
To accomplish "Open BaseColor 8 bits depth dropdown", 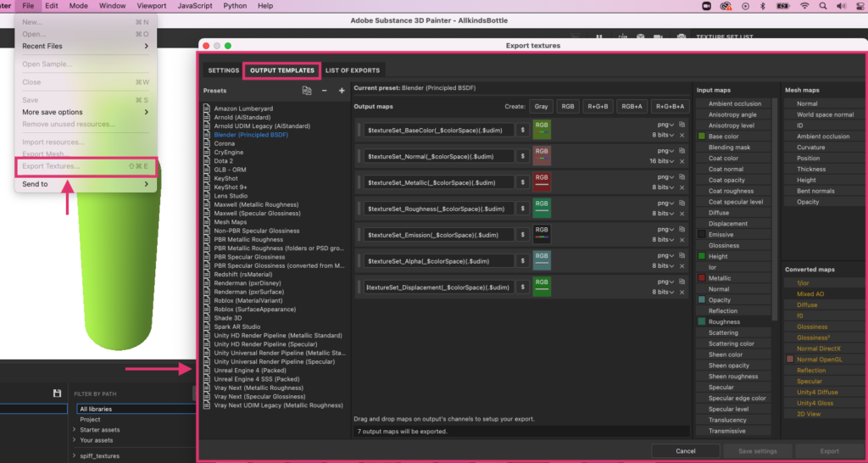I will point(663,135).
